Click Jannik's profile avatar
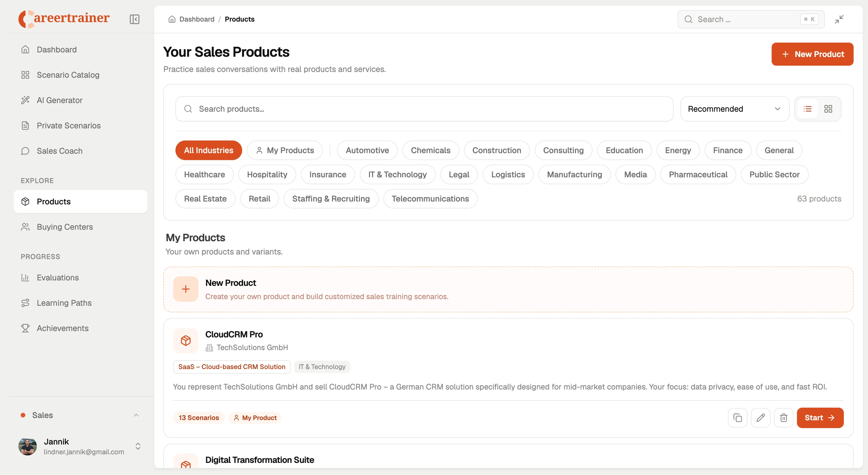 click(28, 446)
